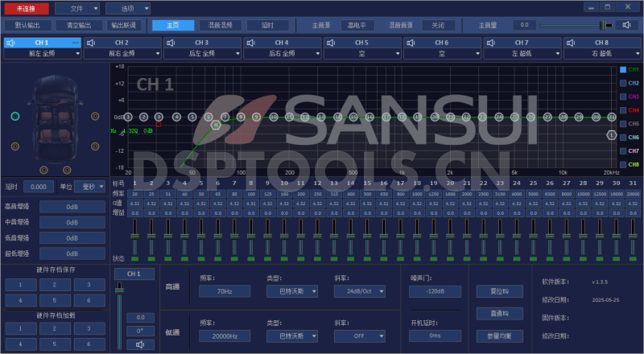Mute master volume with the top-right speaker icon

click(627, 25)
